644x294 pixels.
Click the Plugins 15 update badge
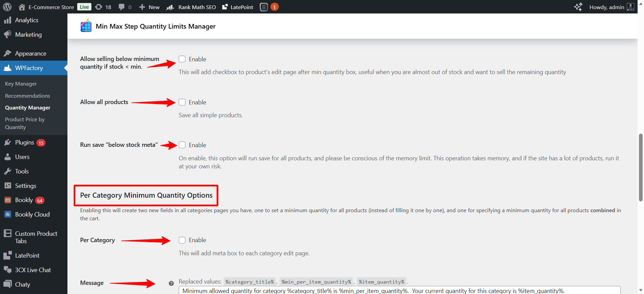41,143
